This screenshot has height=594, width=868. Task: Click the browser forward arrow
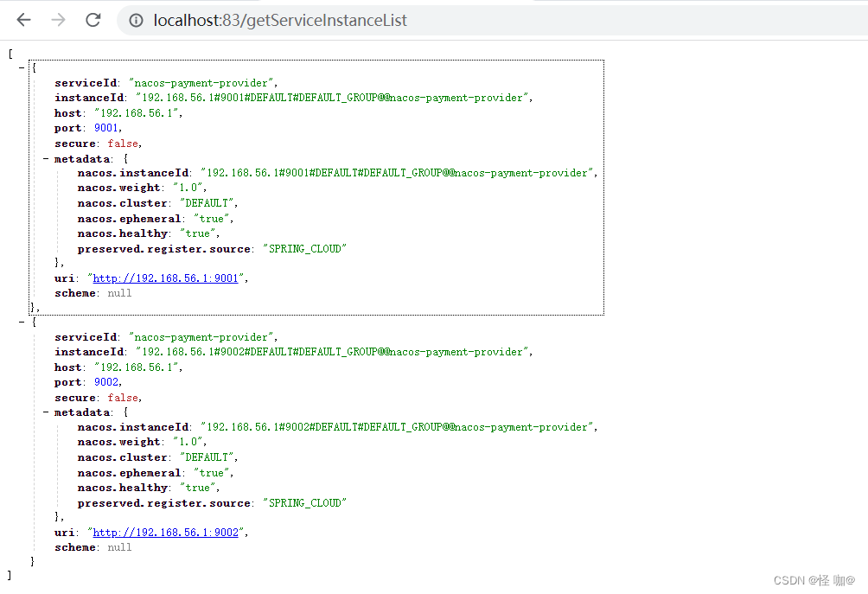pyautogui.click(x=58, y=20)
